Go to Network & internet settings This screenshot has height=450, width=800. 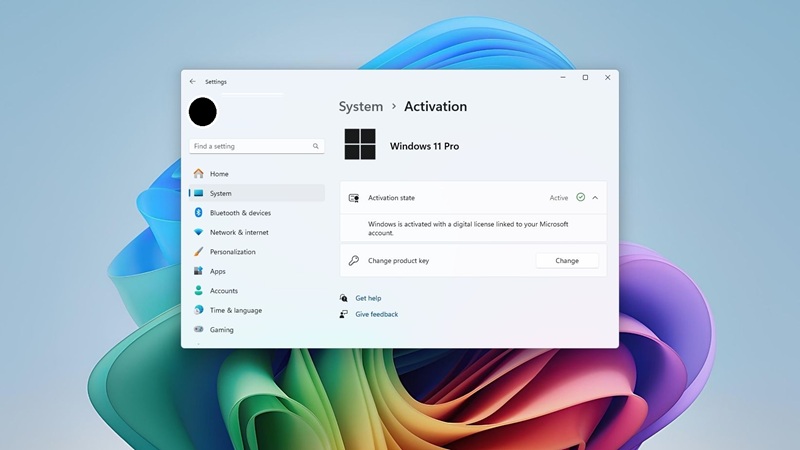[x=239, y=232]
